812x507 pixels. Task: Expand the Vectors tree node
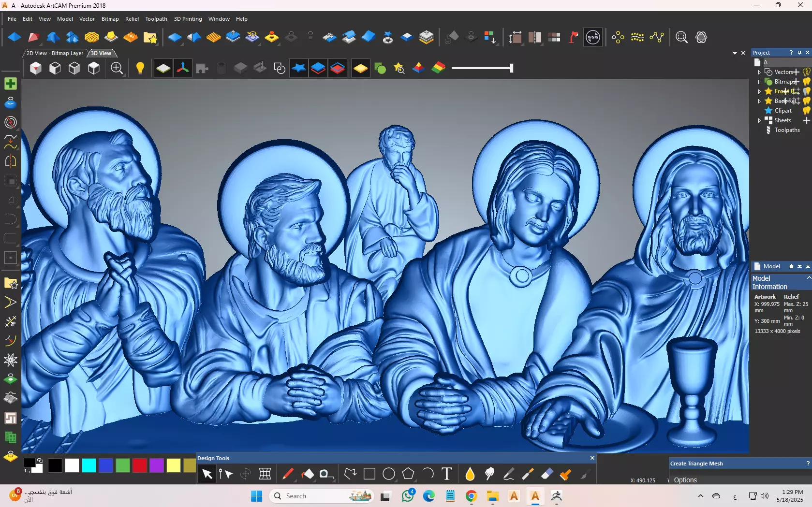click(759, 72)
